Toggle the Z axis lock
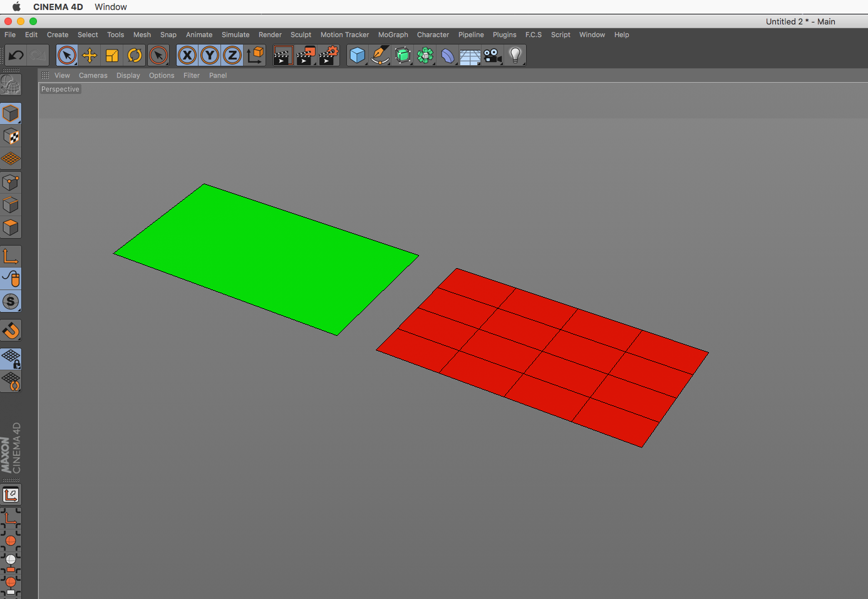Screen dimensions: 868x599 click(232, 55)
